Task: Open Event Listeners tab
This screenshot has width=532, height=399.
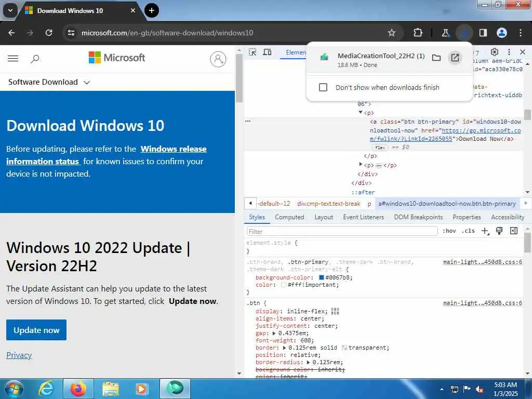Action: pos(363,217)
